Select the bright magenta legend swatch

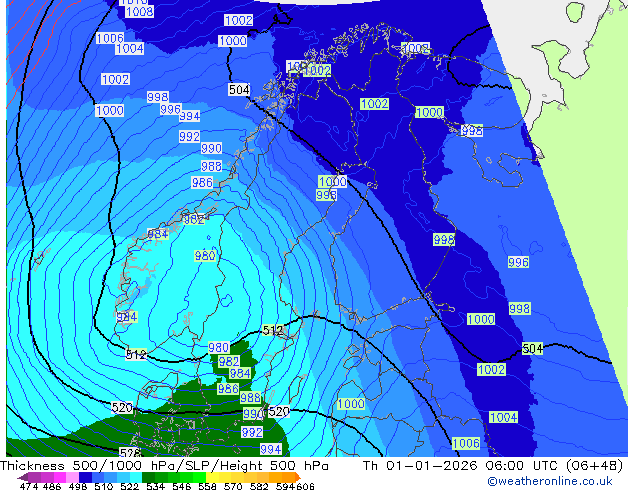pos(59,477)
